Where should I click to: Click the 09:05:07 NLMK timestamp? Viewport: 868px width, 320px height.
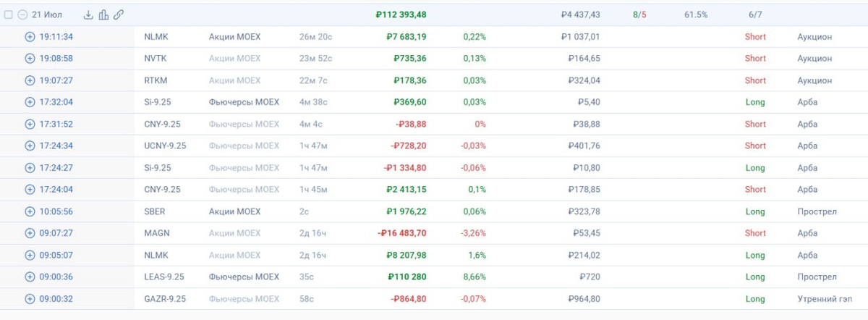point(56,255)
